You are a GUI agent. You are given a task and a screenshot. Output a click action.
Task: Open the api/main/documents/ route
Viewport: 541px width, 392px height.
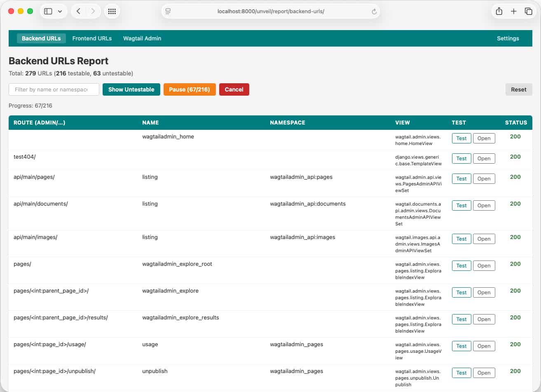point(484,206)
